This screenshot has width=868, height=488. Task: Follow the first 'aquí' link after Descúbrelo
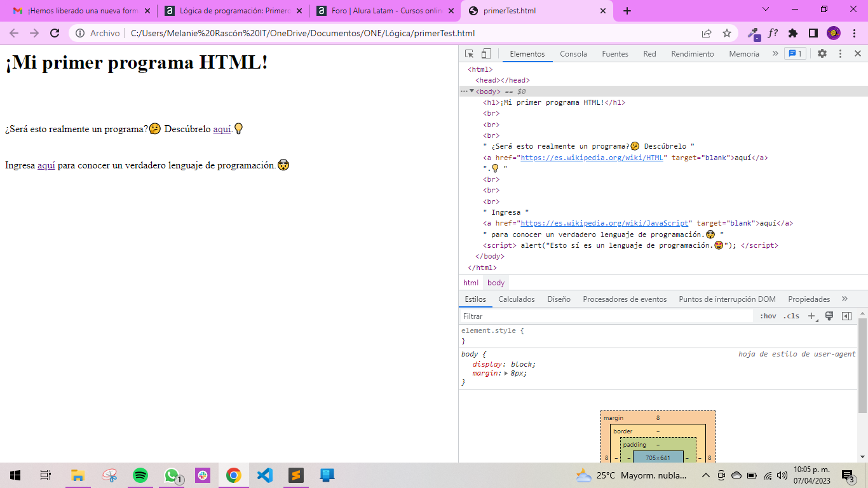pos(222,129)
